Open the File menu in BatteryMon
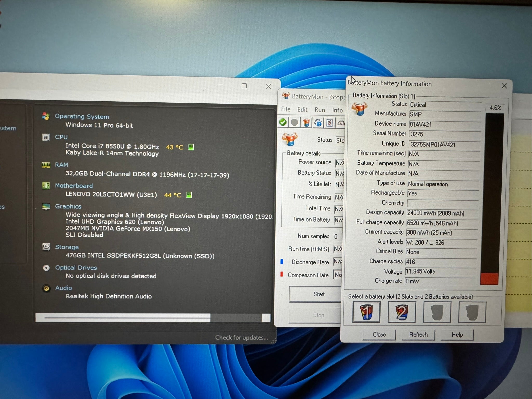 (x=286, y=109)
